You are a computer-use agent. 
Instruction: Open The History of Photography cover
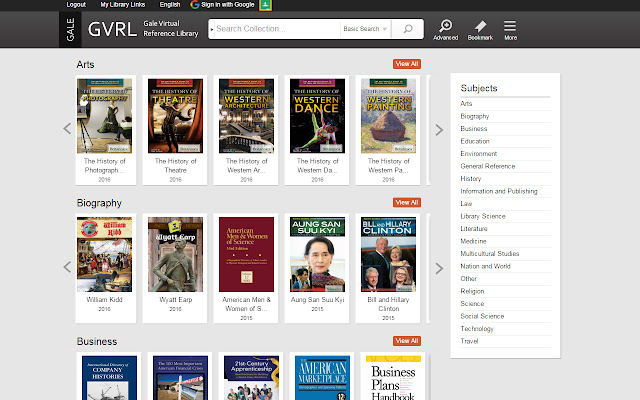(x=104, y=116)
